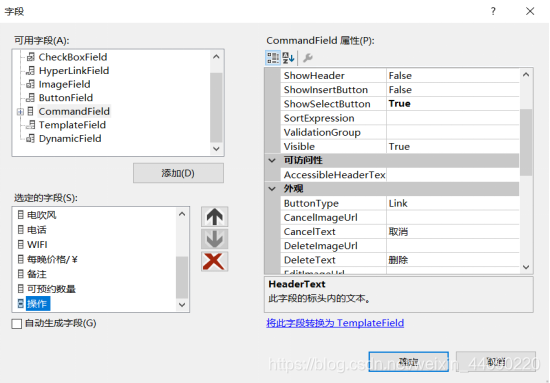This screenshot has height=383, width=550.
Task: Click the CheckBoxField icon in available fields
Action: 31,57
